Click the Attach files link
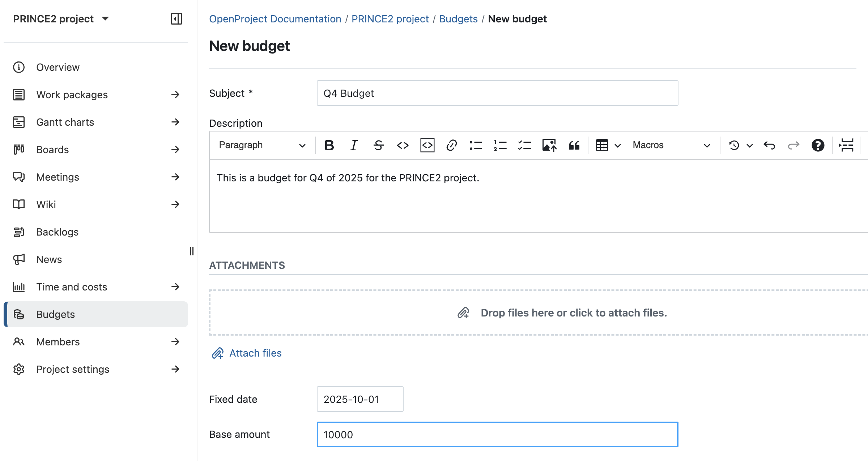Viewport: 868px width, 461px height. coord(255,353)
